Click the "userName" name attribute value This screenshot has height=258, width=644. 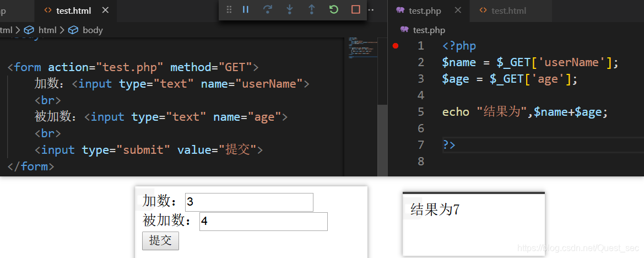(x=269, y=84)
